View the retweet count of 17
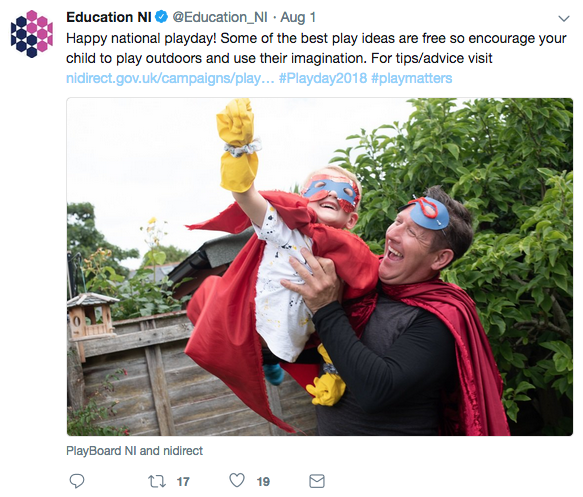 [x=183, y=482]
